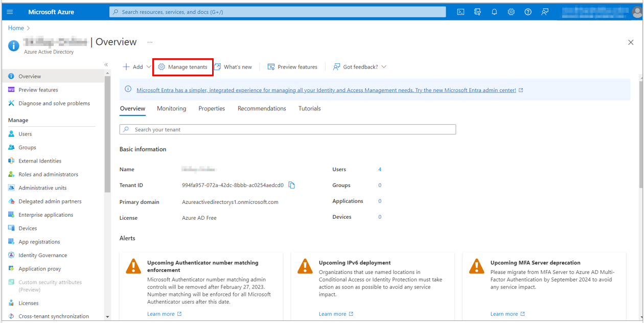This screenshot has width=644, height=323.
Task: Open Enterprise applications sidebar icon
Action: pyautogui.click(x=11, y=215)
